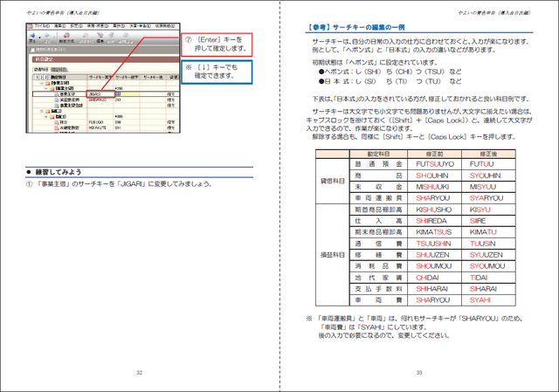Select the 貸借科目 tab
This screenshot has height=392, width=559.
tap(41, 70)
